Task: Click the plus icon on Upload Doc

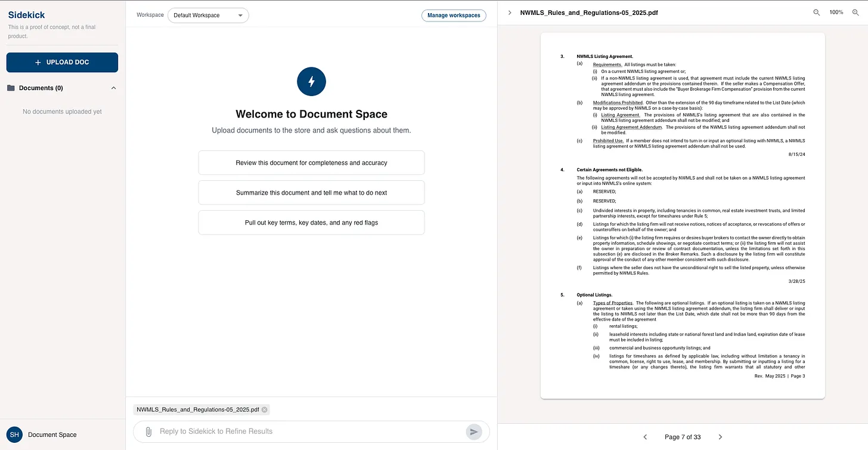Action: (36, 62)
